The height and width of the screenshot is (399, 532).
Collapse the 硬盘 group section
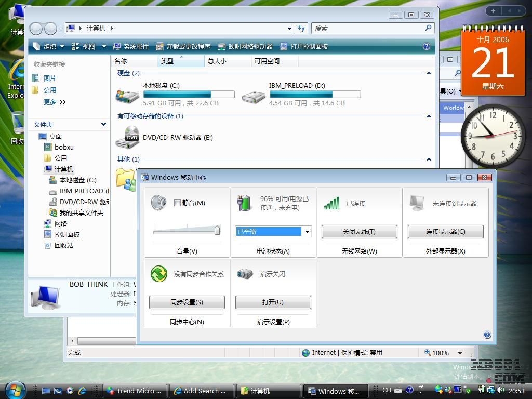429,73
